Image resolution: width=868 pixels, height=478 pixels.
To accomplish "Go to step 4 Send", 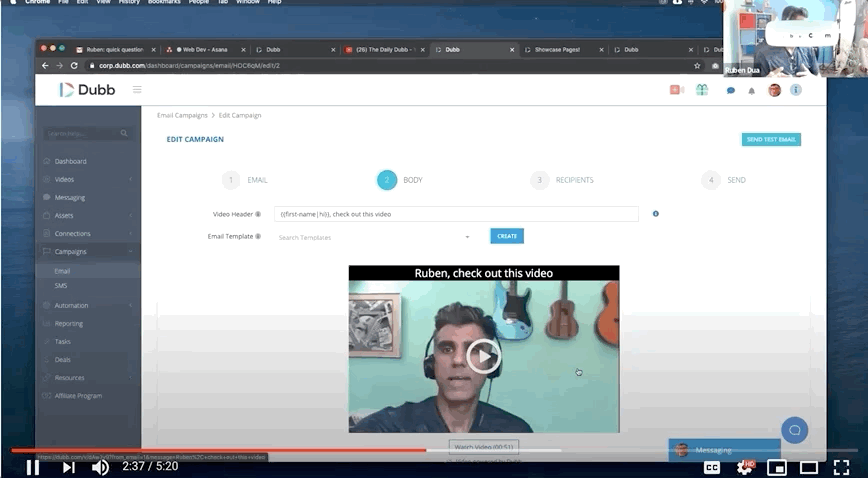I will [724, 180].
